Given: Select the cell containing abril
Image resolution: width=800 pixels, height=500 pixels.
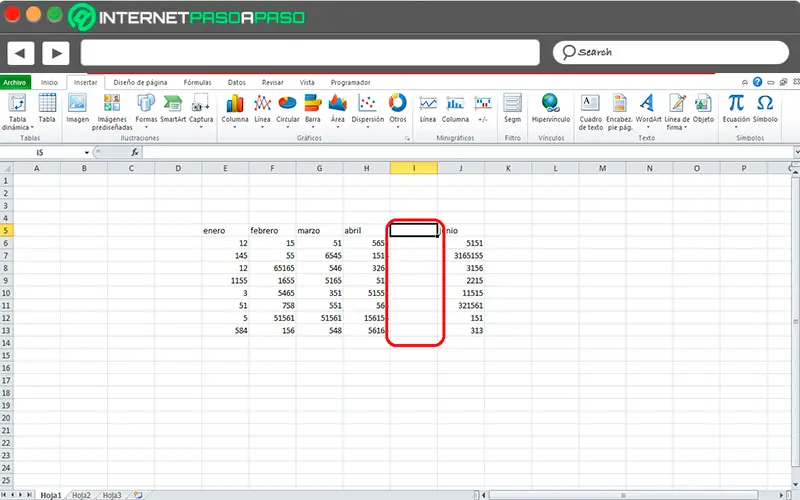Looking at the screenshot, I should [366, 231].
